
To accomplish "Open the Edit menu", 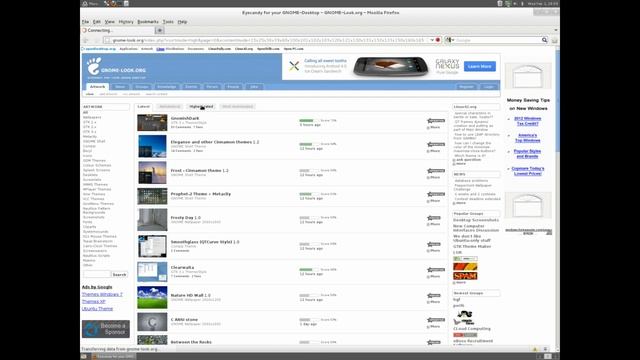I will click(97, 22).
